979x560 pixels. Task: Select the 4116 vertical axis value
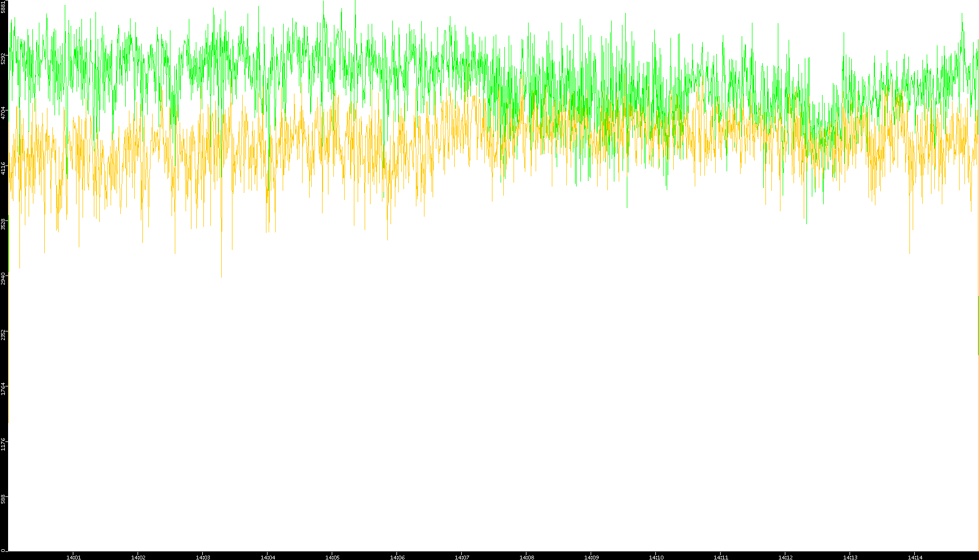[4, 168]
